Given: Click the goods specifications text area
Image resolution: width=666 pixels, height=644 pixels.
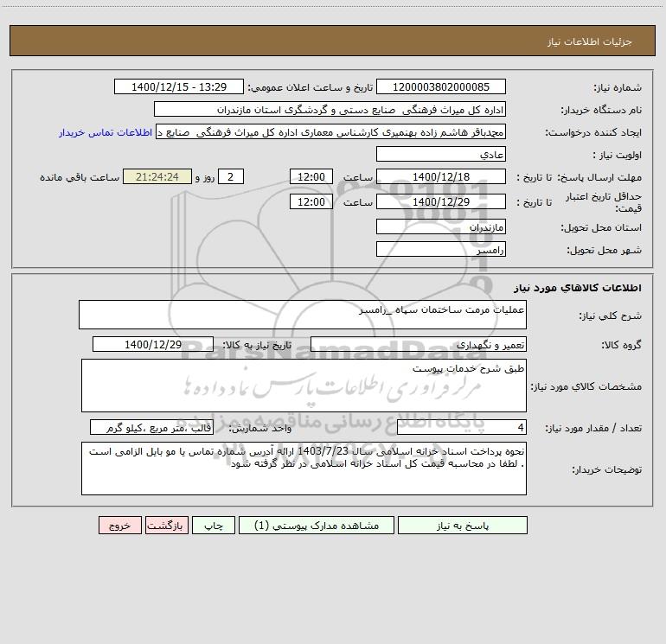Looking at the screenshot, I should pos(304,386).
